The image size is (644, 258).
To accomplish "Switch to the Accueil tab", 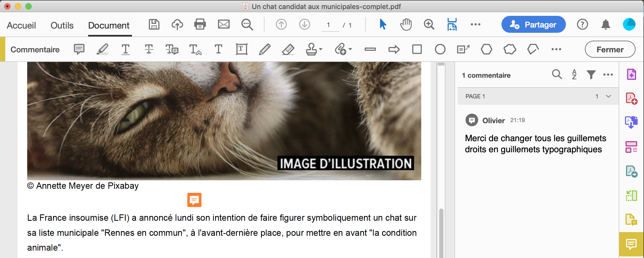I will (x=21, y=25).
